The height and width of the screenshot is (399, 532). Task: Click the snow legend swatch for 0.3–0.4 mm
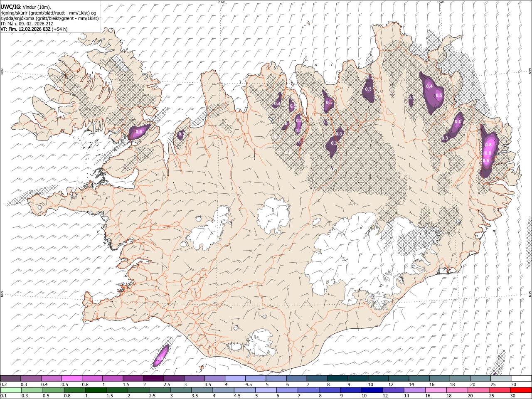click(31, 378)
